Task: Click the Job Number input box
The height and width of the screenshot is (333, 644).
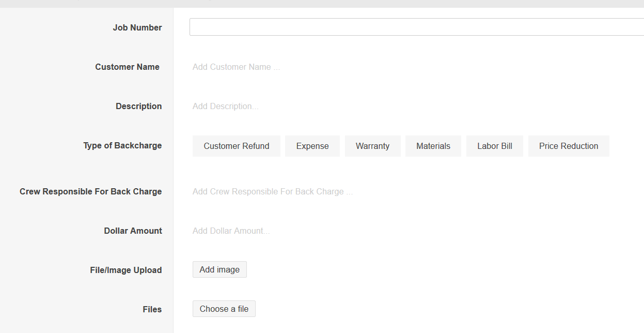Action: (x=416, y=27)
